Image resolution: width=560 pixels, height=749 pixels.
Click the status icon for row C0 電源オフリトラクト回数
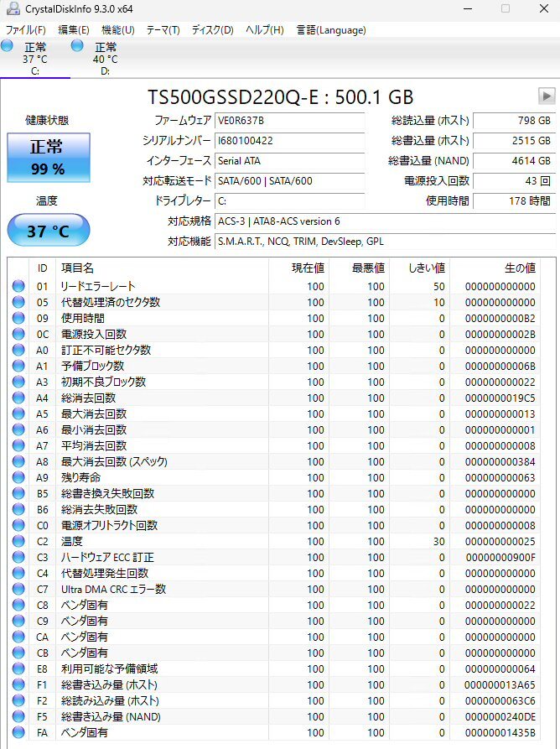tap(18, 525)
